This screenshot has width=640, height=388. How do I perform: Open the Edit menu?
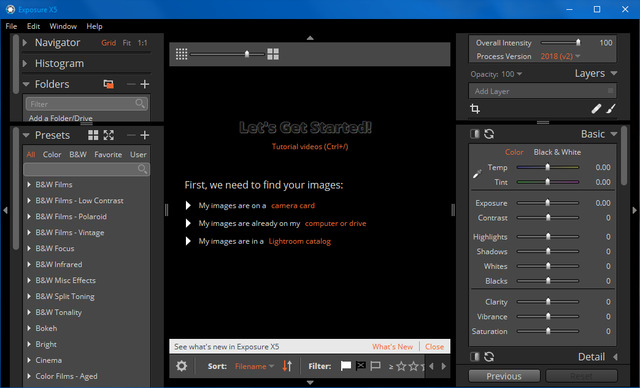(33, 26)
